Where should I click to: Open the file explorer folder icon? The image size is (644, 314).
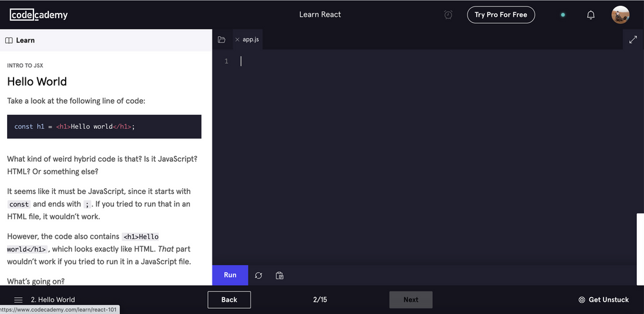(222, 40)
